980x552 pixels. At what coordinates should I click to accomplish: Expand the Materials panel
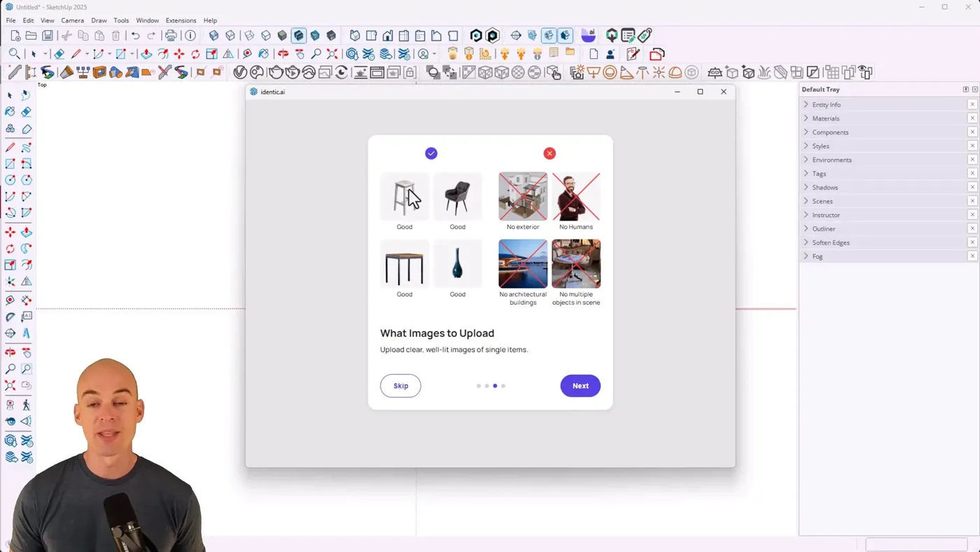[825, 118]
